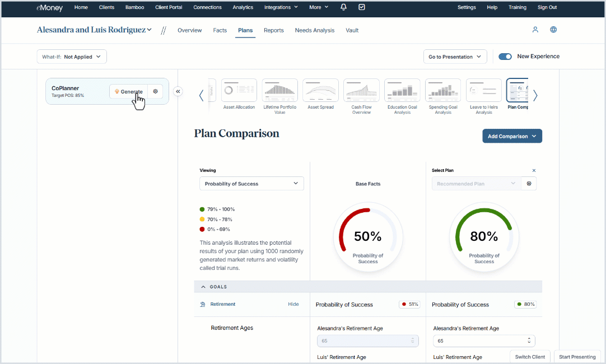Click the gear beside the Recommended Plan selector
The image size is (606, 364).
pyautogui.click(x=529, y=183)
